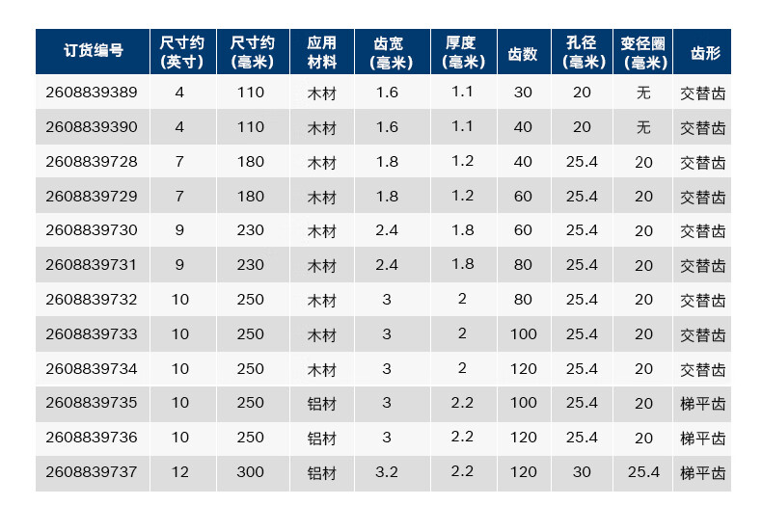Image resolution: width=762 pixels, height=532 pixels.
Task: Select order number 2608839731
Action: pyautogui.click(x=92, y=264)
